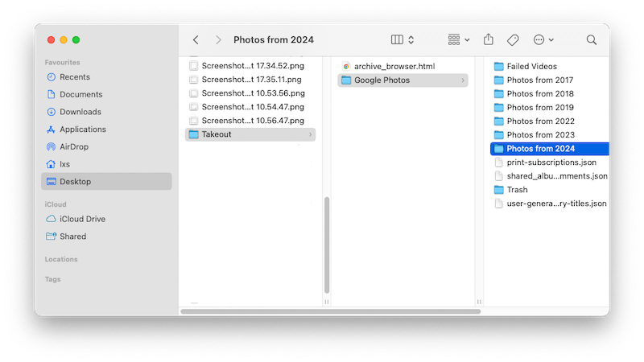
Task: Go forward with the right chevron button
Action: (218, 39)
